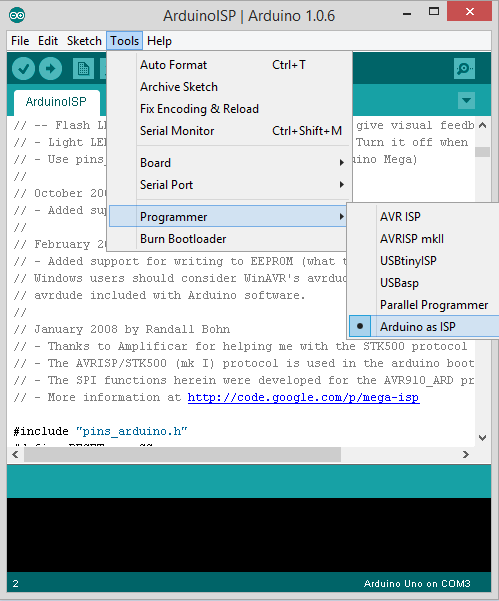Run Auto Format from Tools menu
This screenshot has height=601, width=499.
[x=228, y=65]
